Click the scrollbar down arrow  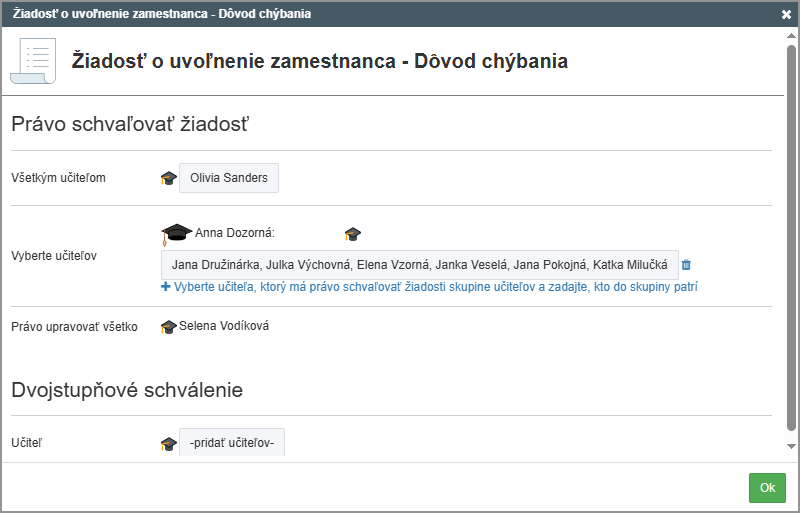click(x=791, y=446)
